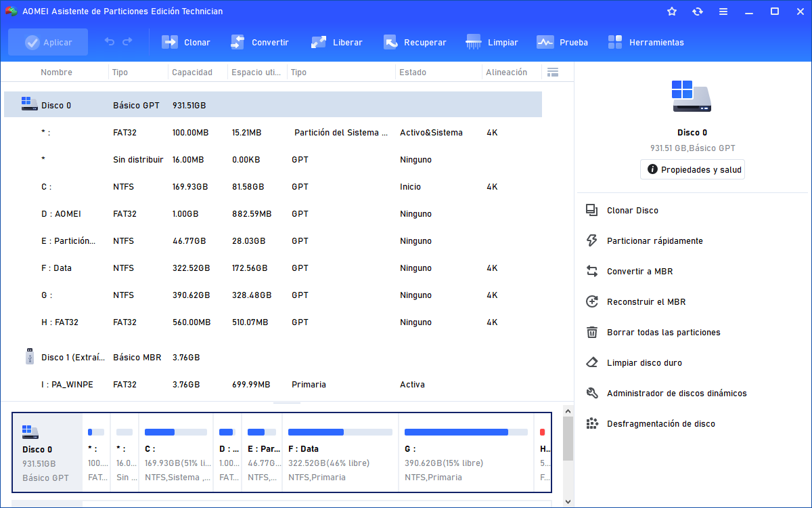The image size is (812, 508).
Task: Select the E : Partición row
Action: click(273, 241)
